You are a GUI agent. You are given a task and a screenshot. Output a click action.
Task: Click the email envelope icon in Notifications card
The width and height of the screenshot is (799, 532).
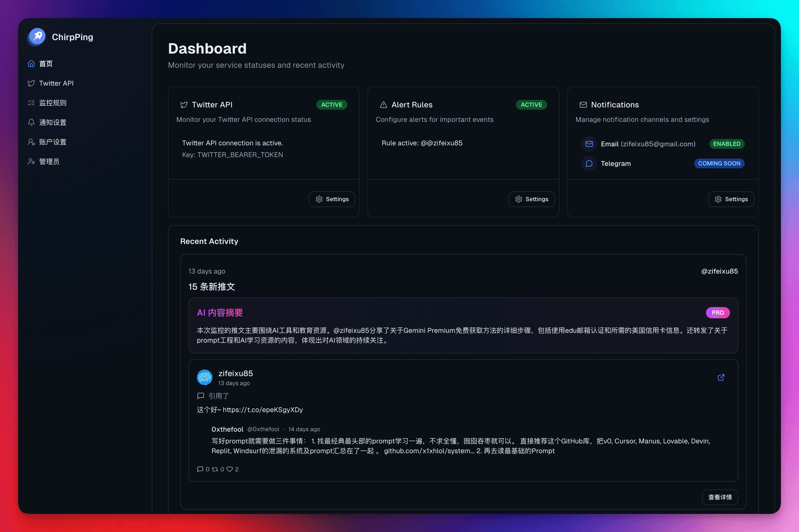point(589,144)
